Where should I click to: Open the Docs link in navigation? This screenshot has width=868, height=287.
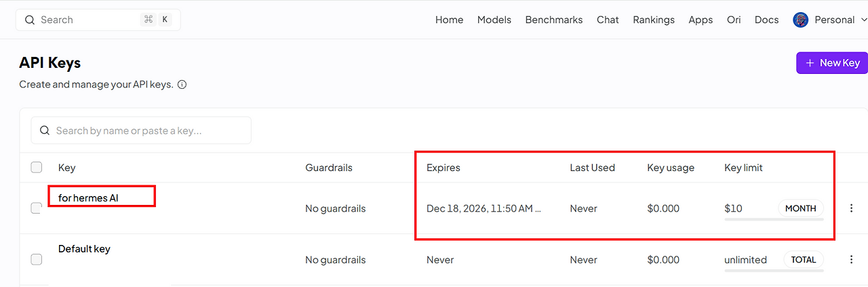pos(767,20)
